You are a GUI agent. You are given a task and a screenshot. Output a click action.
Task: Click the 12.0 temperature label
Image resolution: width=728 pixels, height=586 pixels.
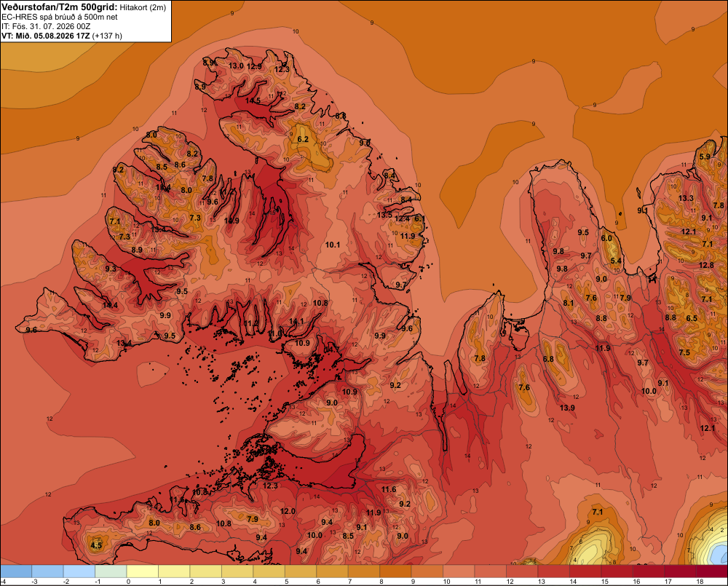coord(288,511)
